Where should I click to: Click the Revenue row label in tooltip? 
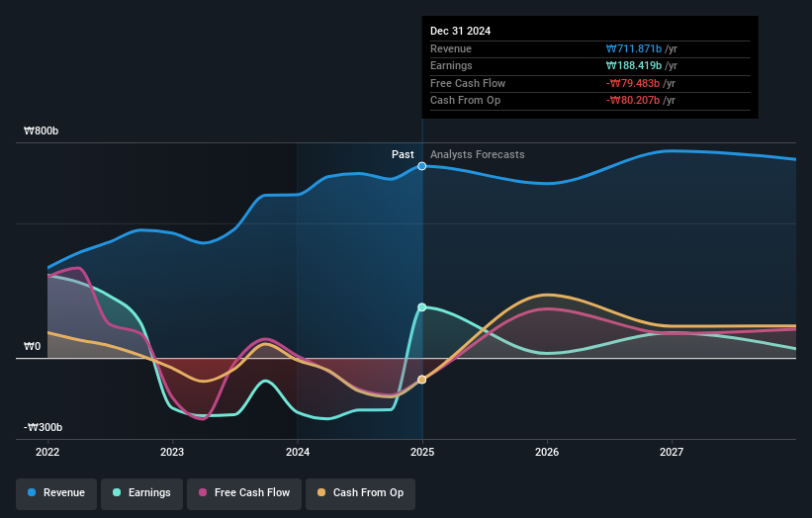451,48
